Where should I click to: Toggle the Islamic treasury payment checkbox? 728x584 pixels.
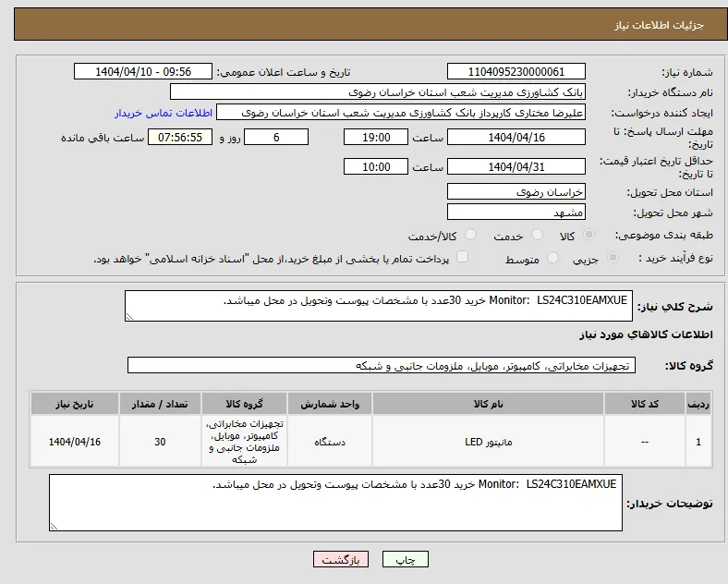[x=463, y=257]
